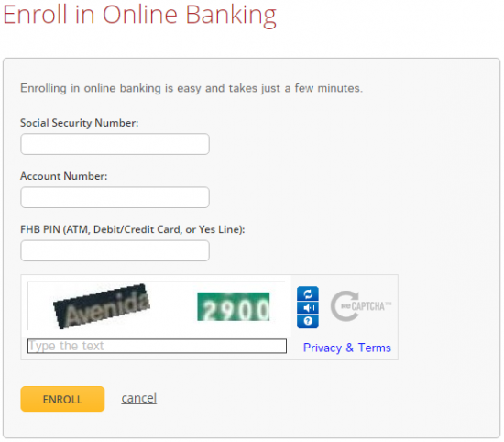Open the Privacy & Terms link

[347, 348]
